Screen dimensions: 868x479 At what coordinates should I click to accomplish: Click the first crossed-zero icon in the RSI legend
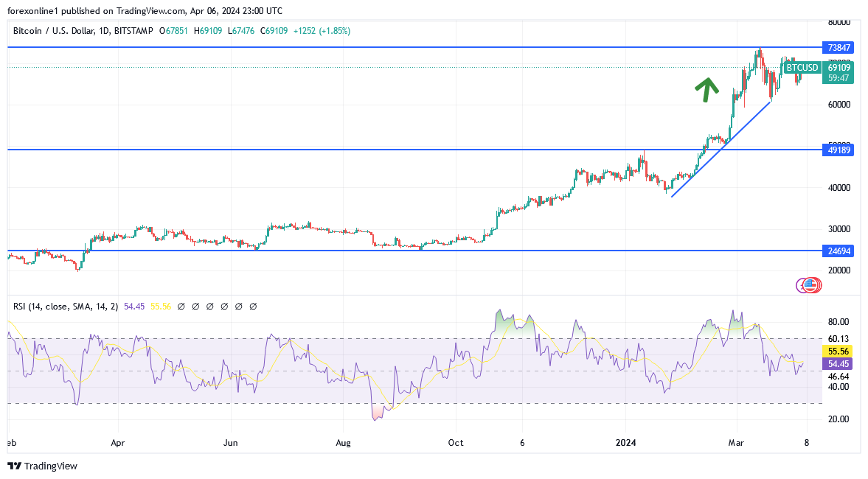pyautogui.click(x=181, y=306)
